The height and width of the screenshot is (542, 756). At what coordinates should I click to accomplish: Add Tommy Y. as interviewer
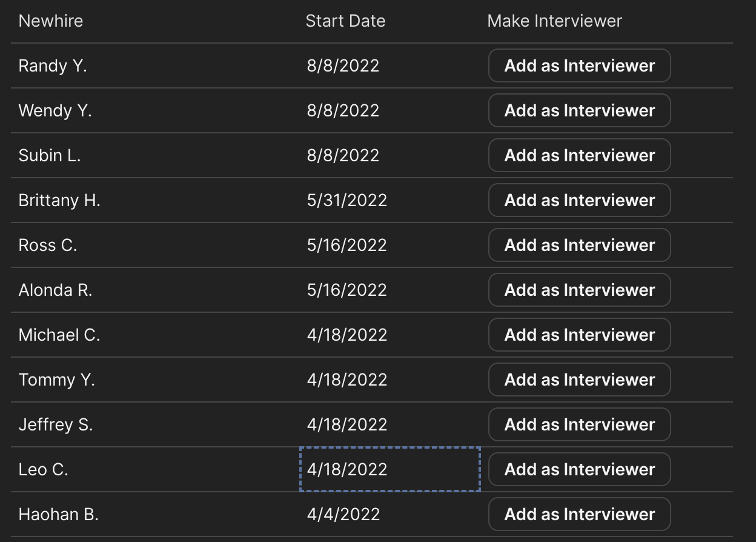click(579, 380)
